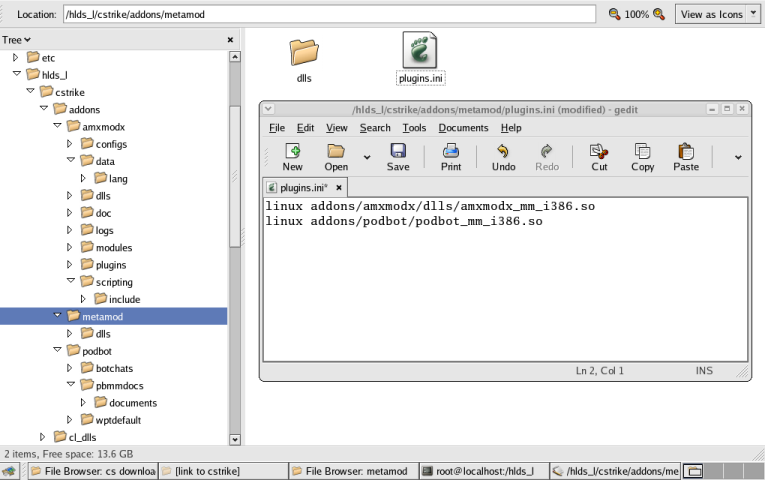Collapse the metamod folder in tree
The width and height of the screenshot is (765, 480).
click(x=58, y=315)
